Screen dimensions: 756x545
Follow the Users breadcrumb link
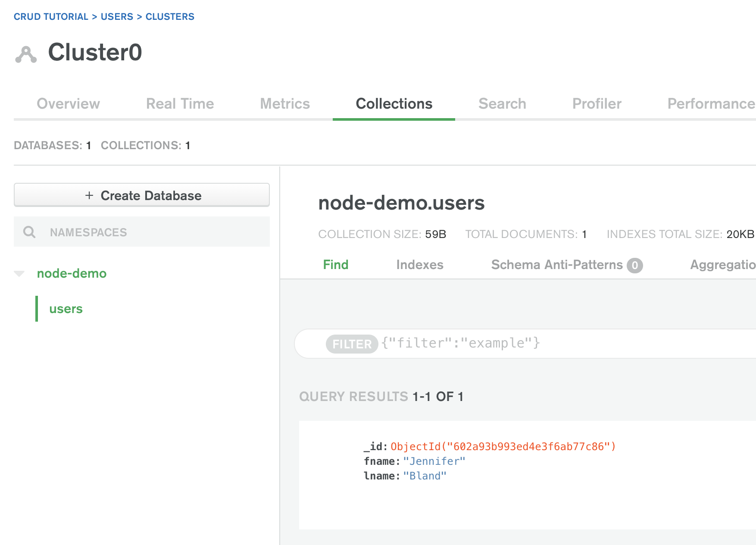tap(117, 16)
